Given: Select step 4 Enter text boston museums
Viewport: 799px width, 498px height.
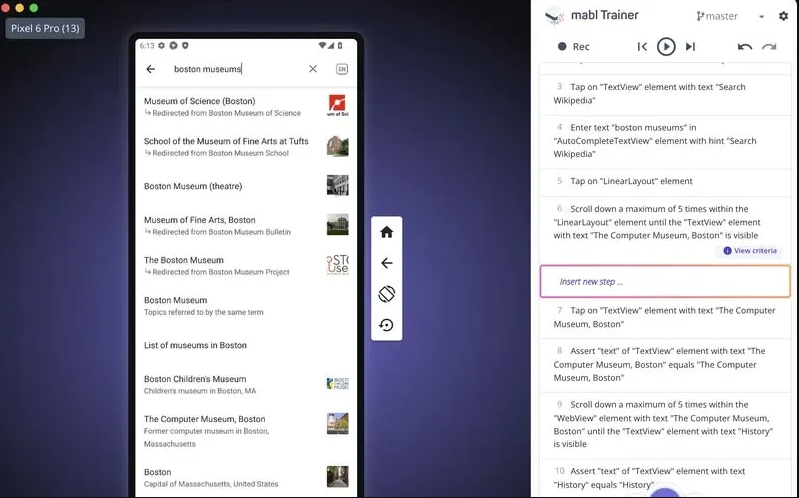Looking at the screenshot, I should pos(665,141).
